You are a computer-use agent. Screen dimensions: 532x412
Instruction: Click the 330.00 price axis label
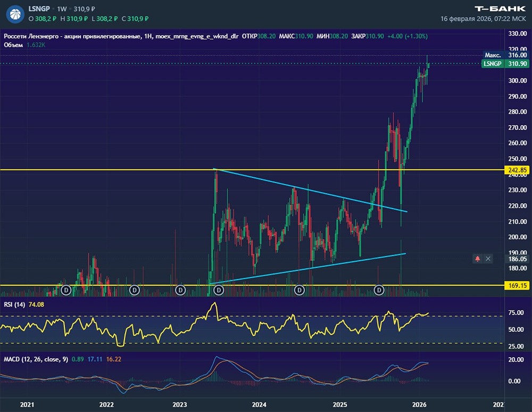click(518, 34)
